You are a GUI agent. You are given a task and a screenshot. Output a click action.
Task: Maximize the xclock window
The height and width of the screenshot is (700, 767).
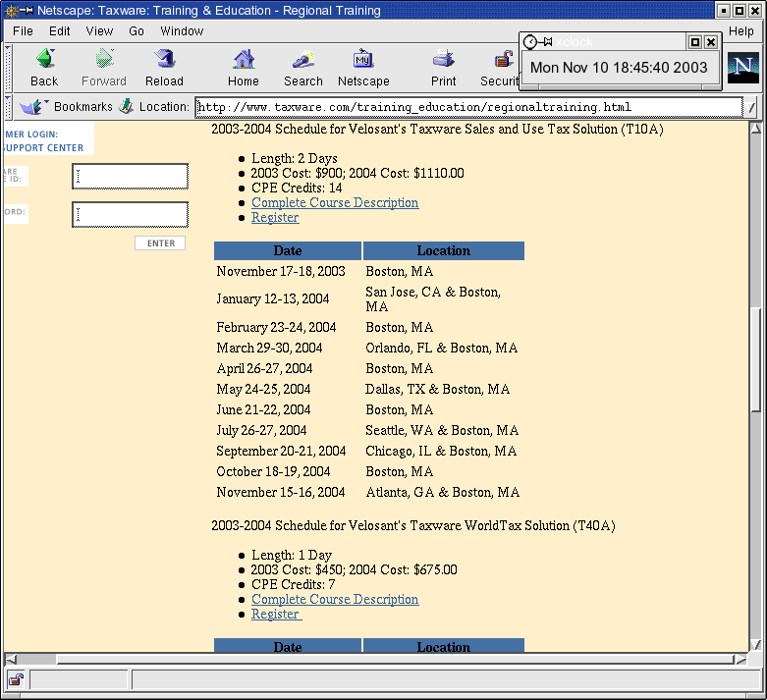694,42
